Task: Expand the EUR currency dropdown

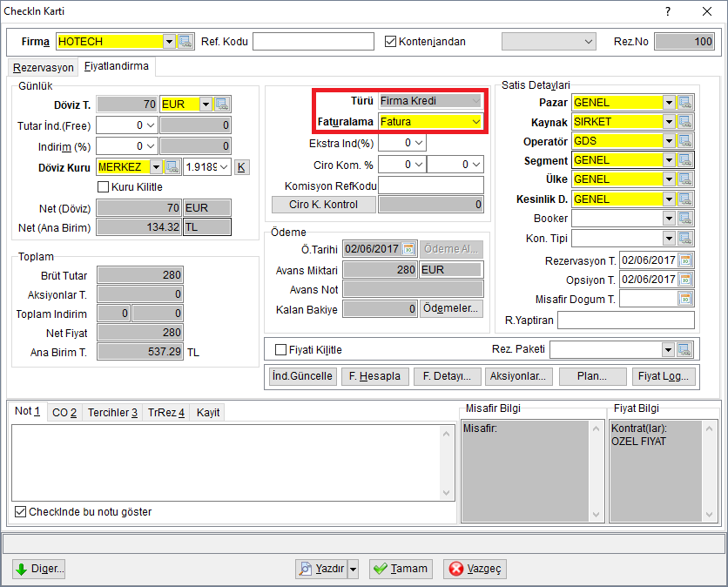Action: click(206, 104)
